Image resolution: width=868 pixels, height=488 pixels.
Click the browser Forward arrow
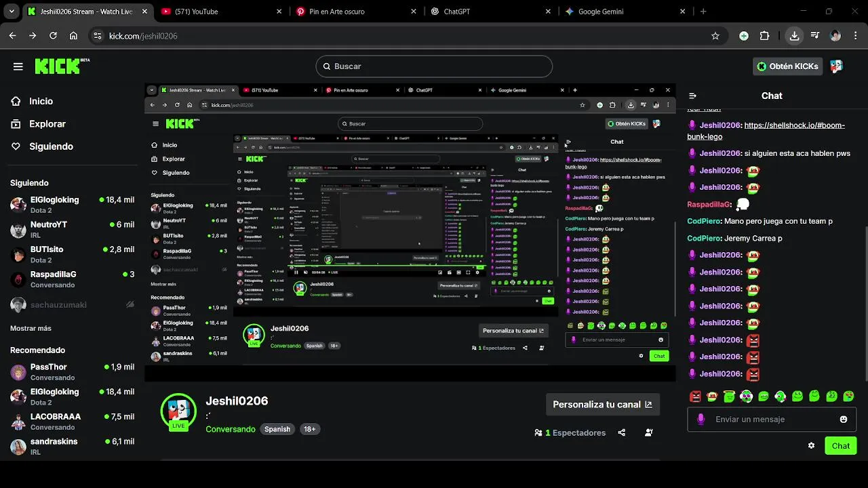(x=33, y=36)
